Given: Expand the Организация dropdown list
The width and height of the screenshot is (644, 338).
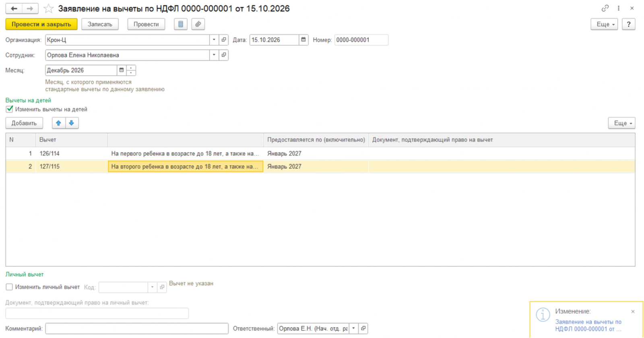Looking at the screenshot, I should click(x=214, y=40).
